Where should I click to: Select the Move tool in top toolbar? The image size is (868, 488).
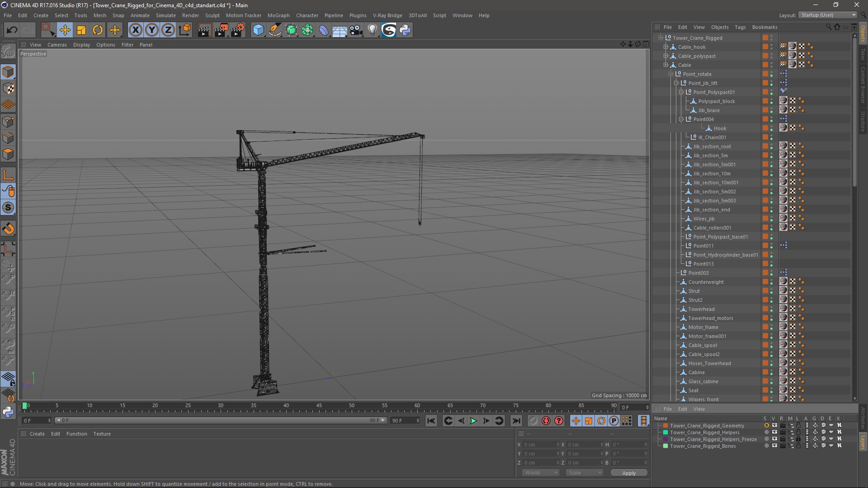click(65, 30)
